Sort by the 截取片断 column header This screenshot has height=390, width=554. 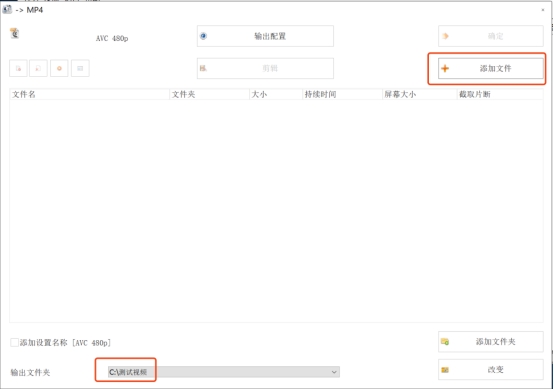(500, 94)
